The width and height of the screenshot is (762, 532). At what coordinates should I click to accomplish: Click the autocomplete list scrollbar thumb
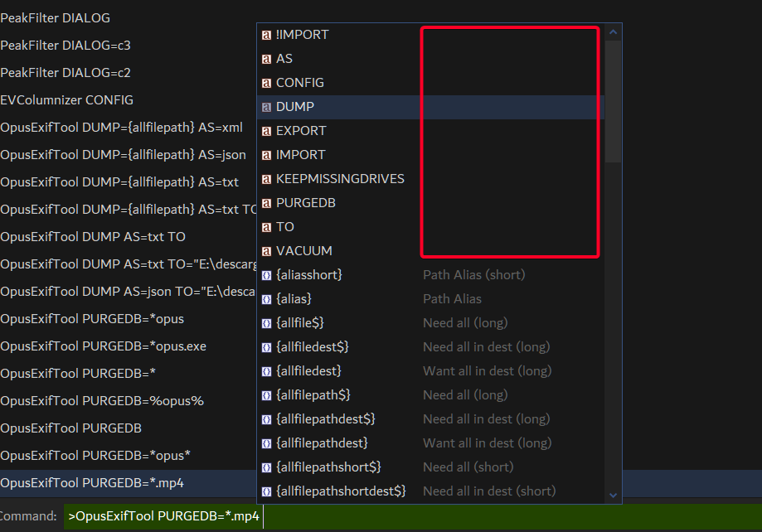click(614, 99)
